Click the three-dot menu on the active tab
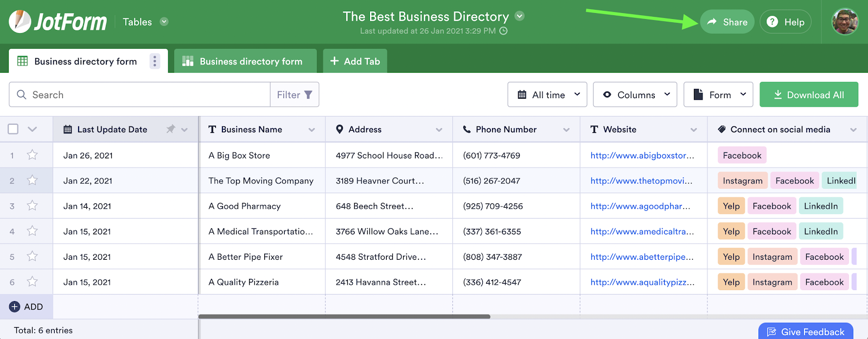This screenshot has height=339, width=868. [x=155, y=61]
